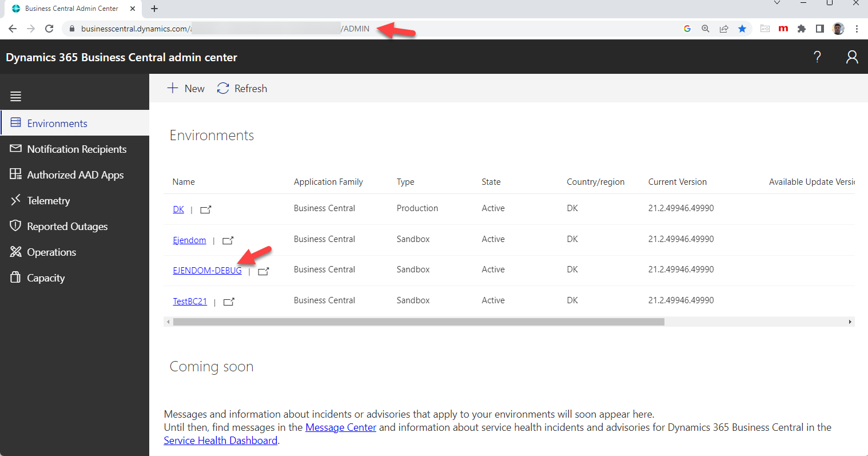The image size is (868, 456).
Task: Click the browser share icon
Action: click(724, 29)
